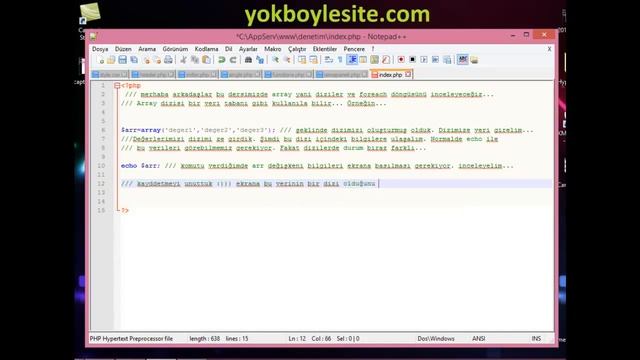Click the INS mode status indicator
Viewport: 640px width, 360px height.
pos(536,339)
